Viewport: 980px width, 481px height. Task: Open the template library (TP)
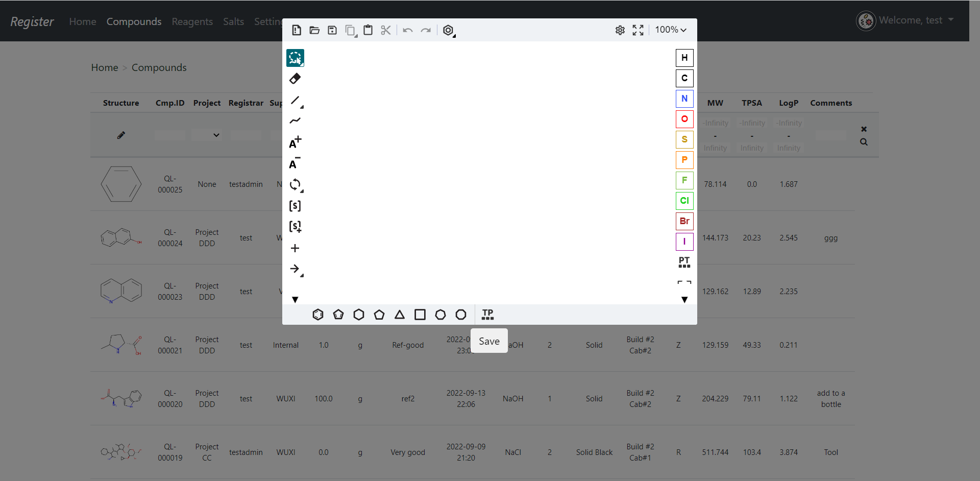[x=488, y=315]
